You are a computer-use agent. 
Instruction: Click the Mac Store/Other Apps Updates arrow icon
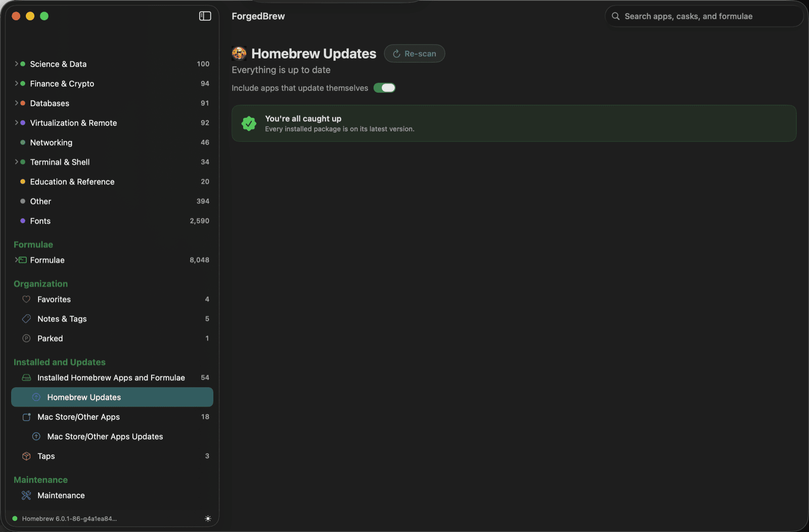(x=36, y=436)
